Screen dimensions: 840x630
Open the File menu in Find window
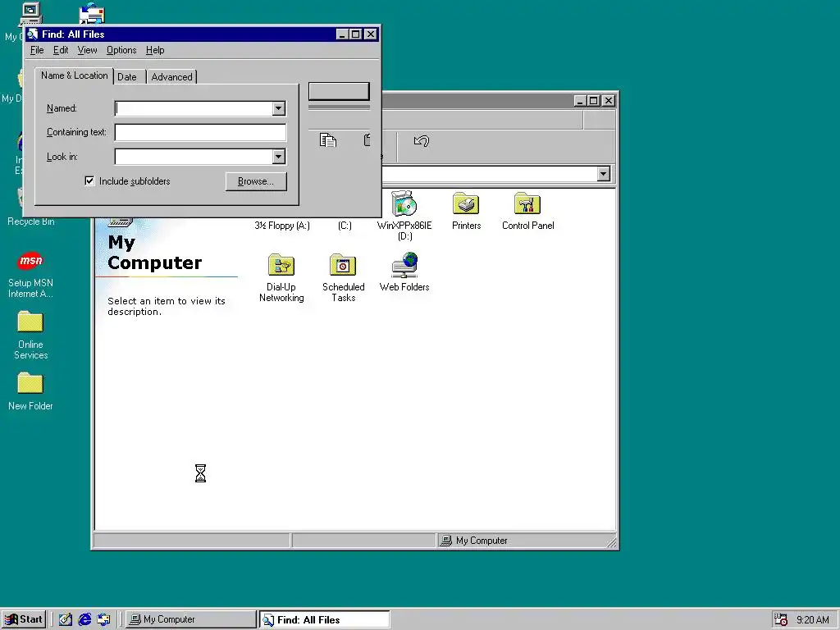37,50
